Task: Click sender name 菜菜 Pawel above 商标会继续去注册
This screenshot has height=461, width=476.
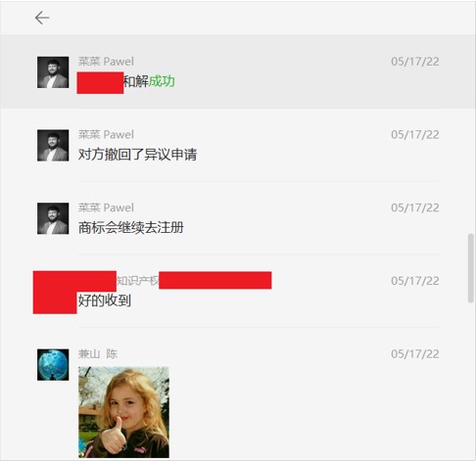Action: click(x=106, y=207)
